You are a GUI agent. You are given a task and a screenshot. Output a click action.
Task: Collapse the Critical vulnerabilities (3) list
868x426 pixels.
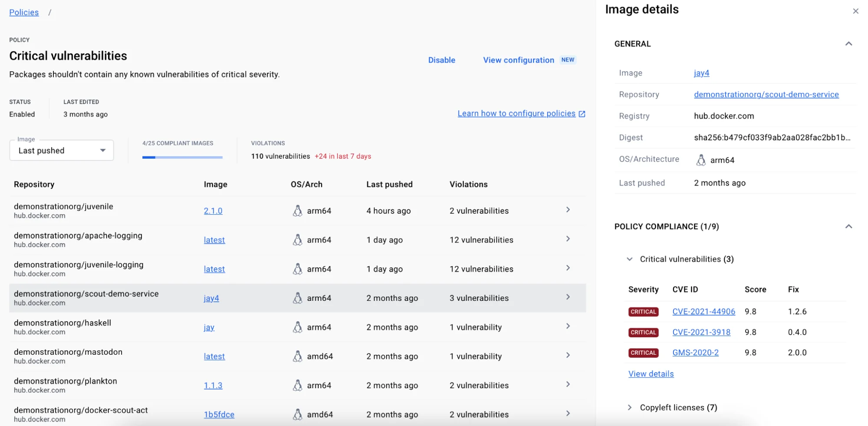pos(629,259)
